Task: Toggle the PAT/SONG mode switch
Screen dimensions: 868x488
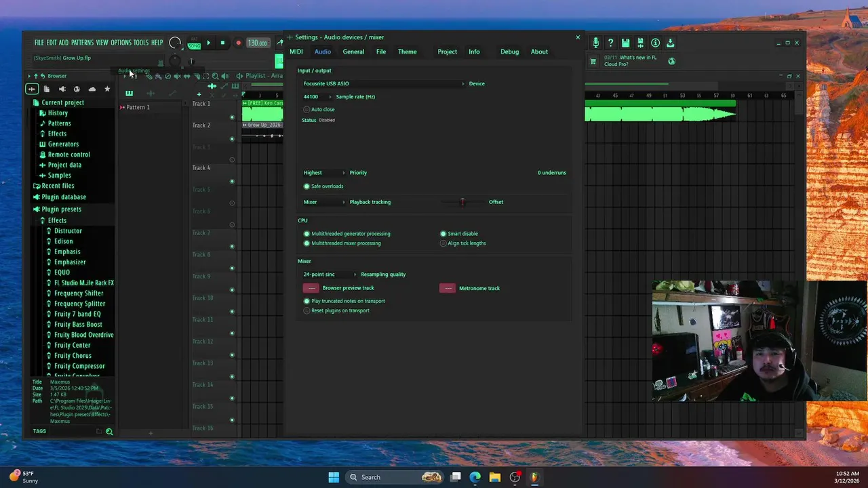Action: (x=195, y=44)
